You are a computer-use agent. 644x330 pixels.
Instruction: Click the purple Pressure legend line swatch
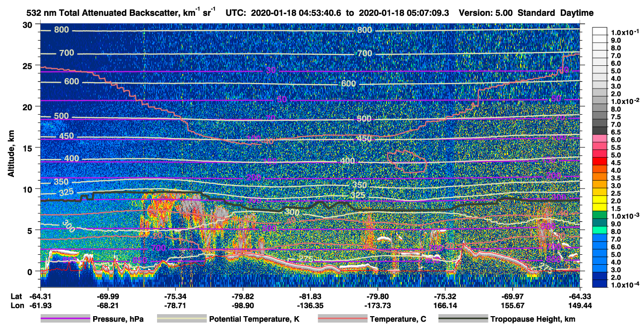[x=65, y=319]
